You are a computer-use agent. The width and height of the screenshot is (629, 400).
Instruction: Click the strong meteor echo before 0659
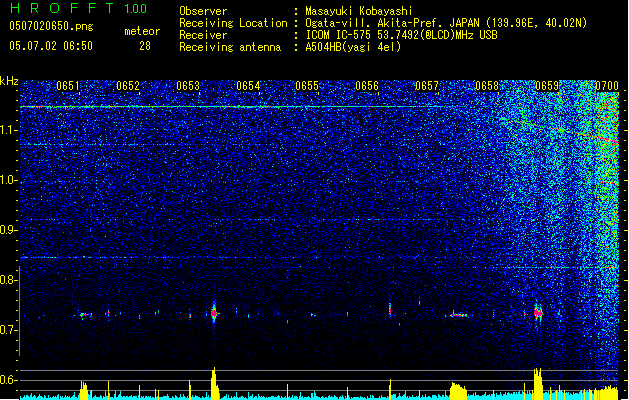[538, 312]
